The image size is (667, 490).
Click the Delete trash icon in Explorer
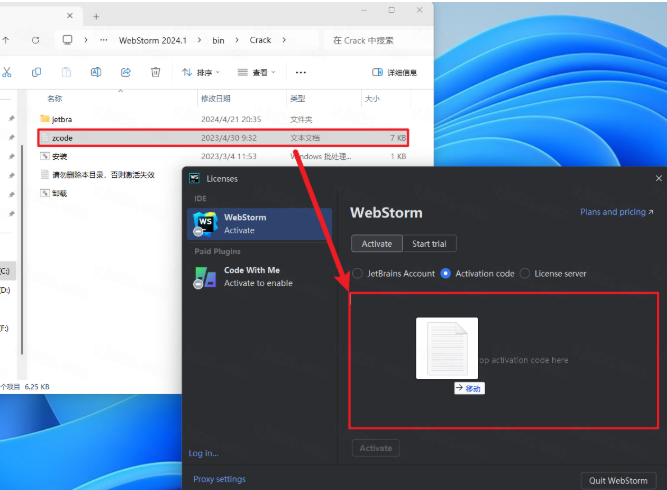[x=156, y=72]
